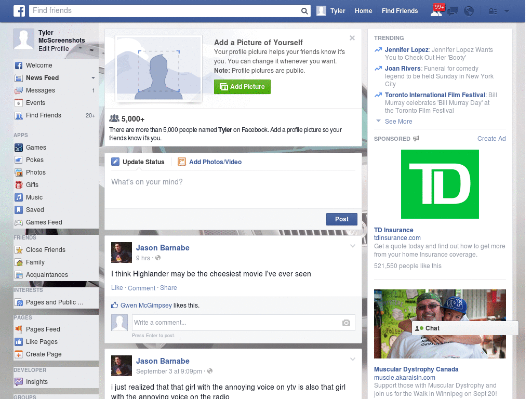Open Jennifer Lopez trending topic
532x399 pixels.
tap(406, 50)
